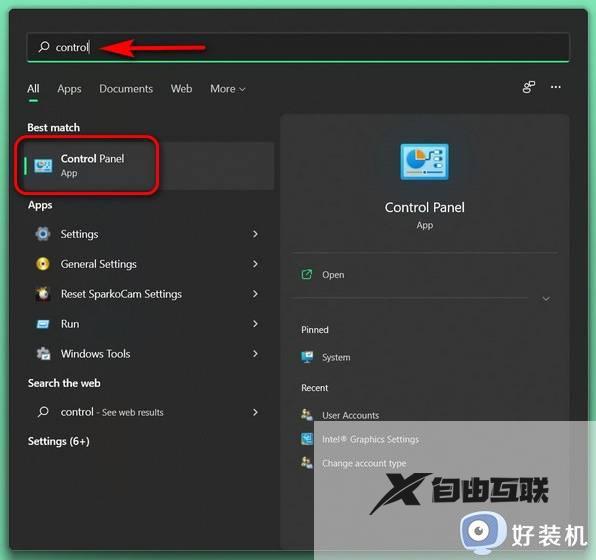Click web search magnifier icon for control

click(43, 412)
